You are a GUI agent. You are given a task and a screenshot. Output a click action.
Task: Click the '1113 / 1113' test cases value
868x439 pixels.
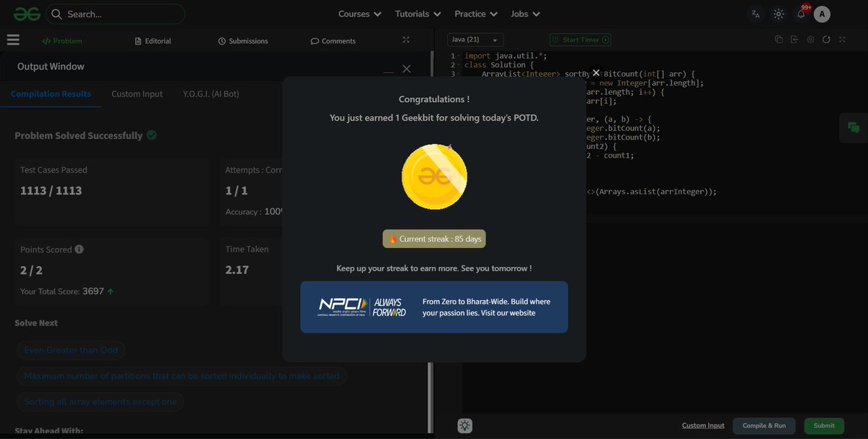pos(51,191)
